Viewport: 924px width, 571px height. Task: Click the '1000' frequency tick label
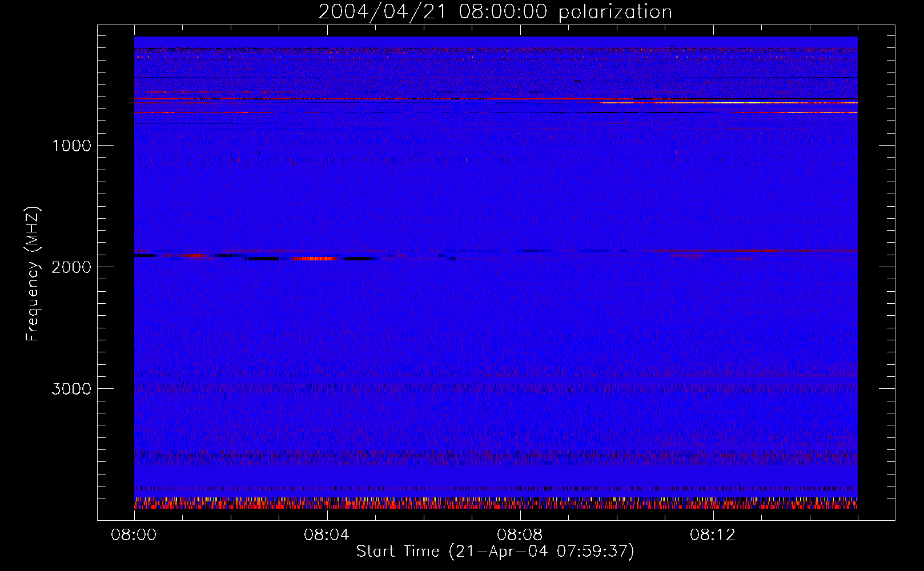point(71,146)
